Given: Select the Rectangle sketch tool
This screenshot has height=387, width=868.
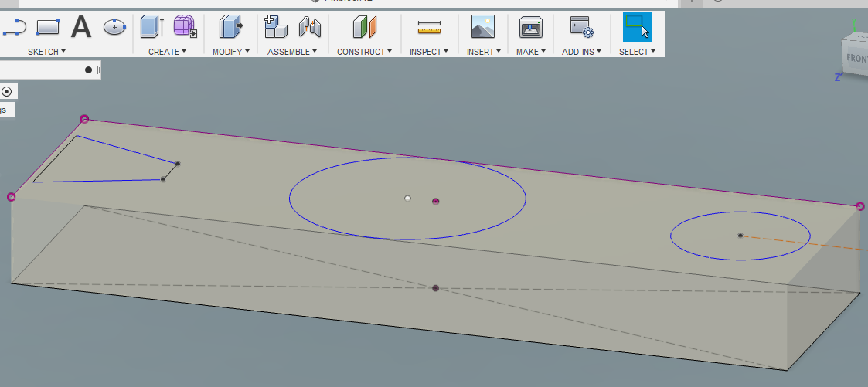Looking at the screenshot, I should [x=48, y=26].
